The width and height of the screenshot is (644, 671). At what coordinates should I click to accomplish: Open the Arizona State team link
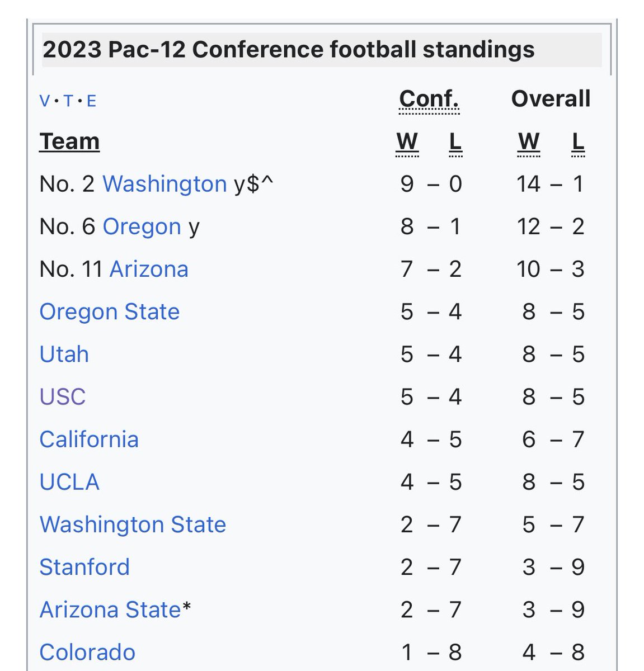click(111, 609)
